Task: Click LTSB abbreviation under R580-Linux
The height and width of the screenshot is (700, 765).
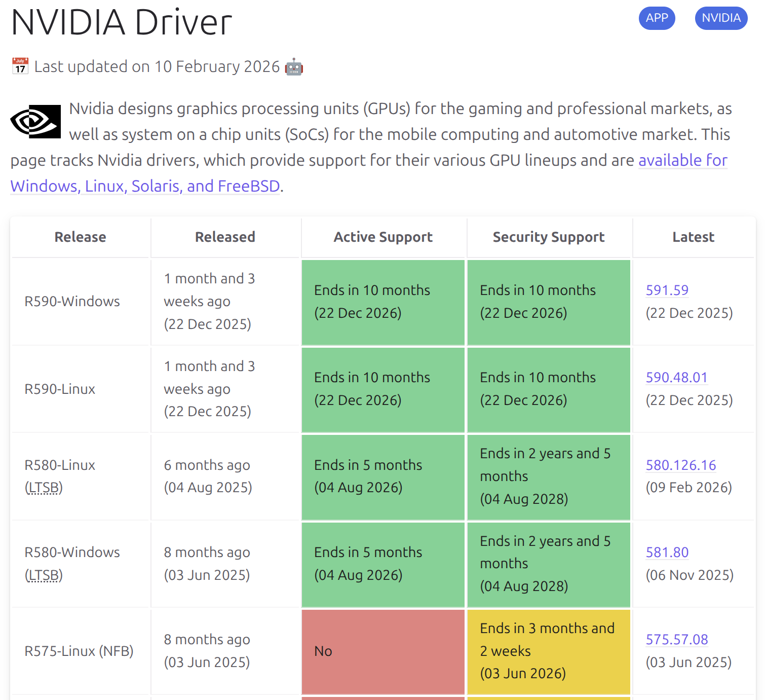Action: (x=44, y=488)
